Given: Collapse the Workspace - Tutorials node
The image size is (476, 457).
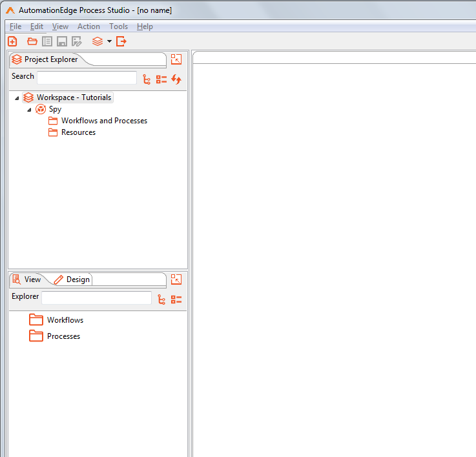Looking at the screenshot, I should (17, 98).
